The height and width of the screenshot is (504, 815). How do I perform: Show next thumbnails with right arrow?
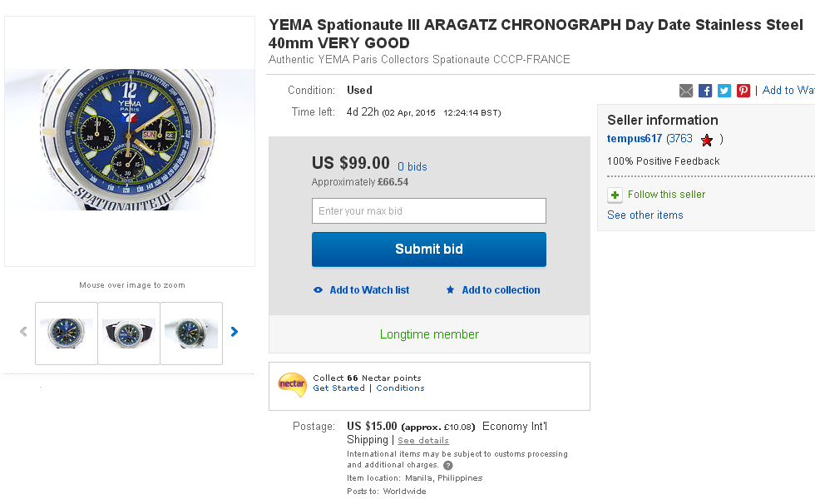pyautogui.click(x=235, y=332)
